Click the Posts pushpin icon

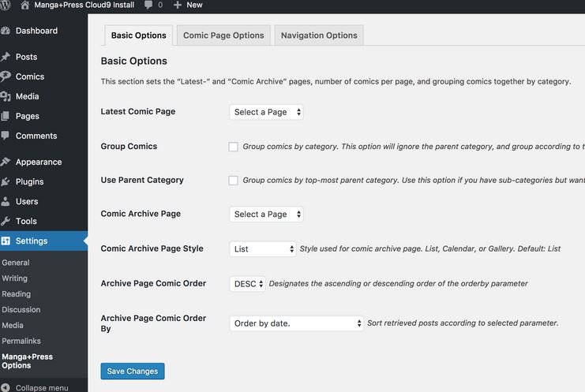[x=6, y=57]
